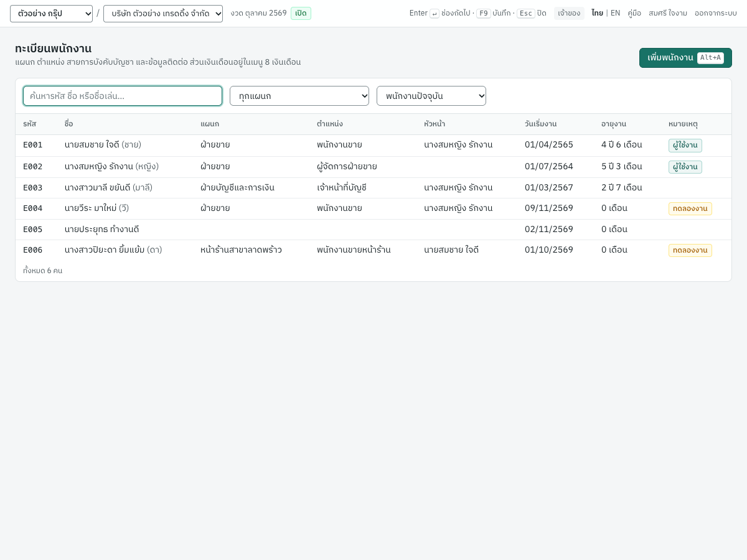Select employee code E004
Screen dimensions: 747x560
click(33, 208)
